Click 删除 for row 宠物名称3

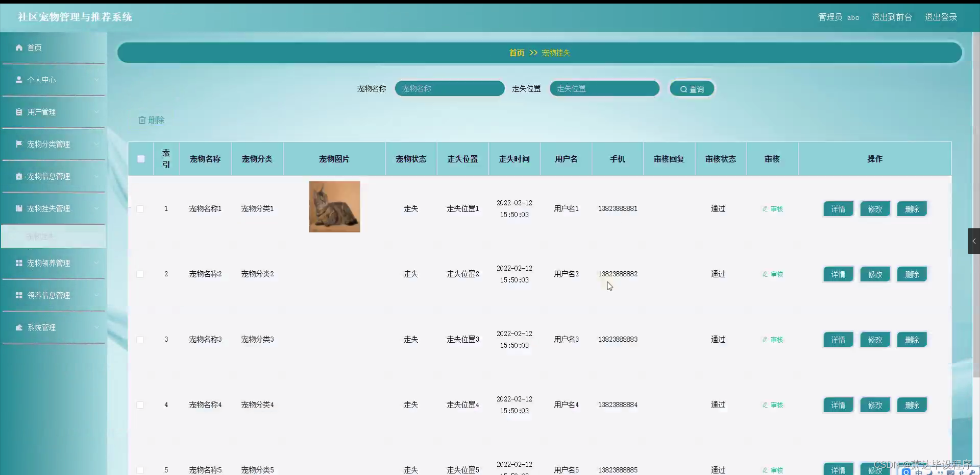pyautogui.click(x=912, y=340)
